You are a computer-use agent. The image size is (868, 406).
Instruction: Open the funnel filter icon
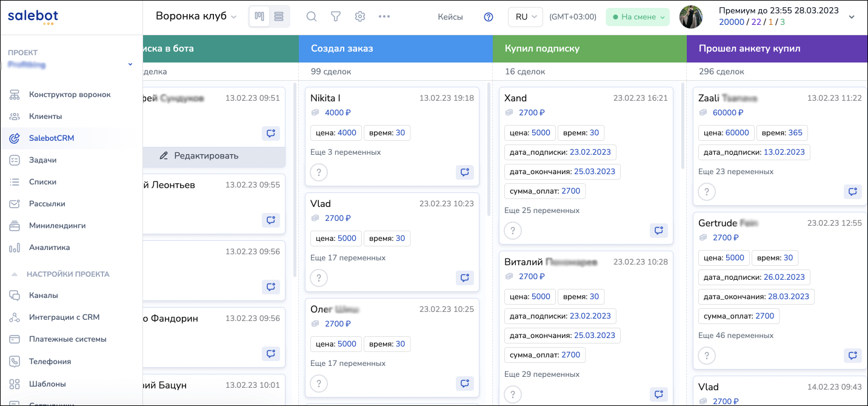tap(336, 17)
